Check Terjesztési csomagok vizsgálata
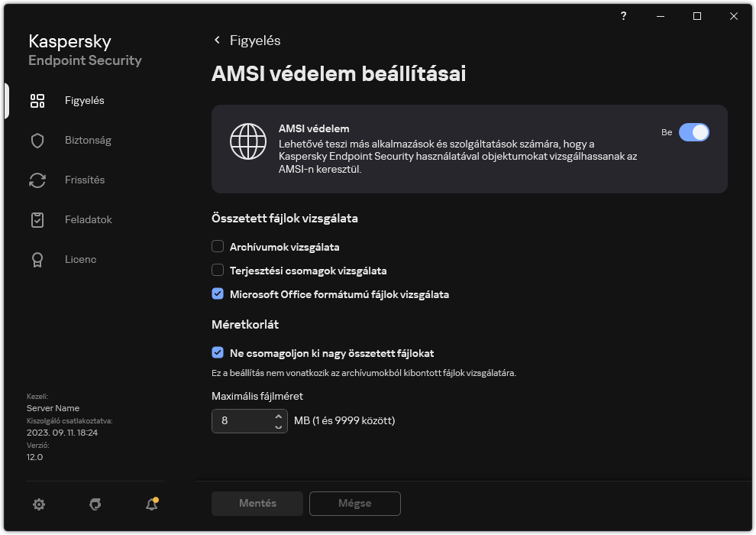 pos(217,271)
